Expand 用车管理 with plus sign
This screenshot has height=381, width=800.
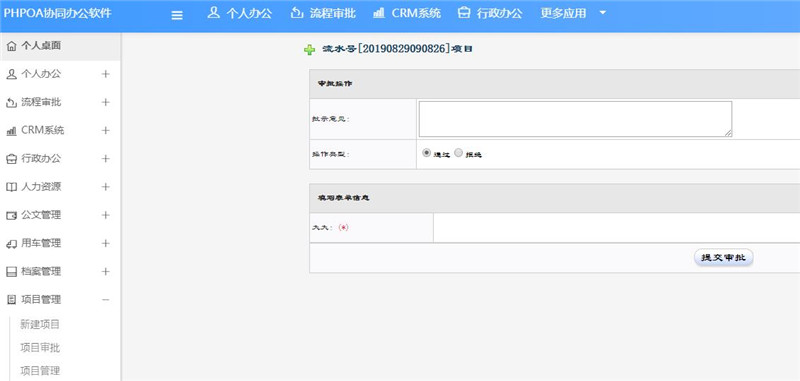[106, 243]
